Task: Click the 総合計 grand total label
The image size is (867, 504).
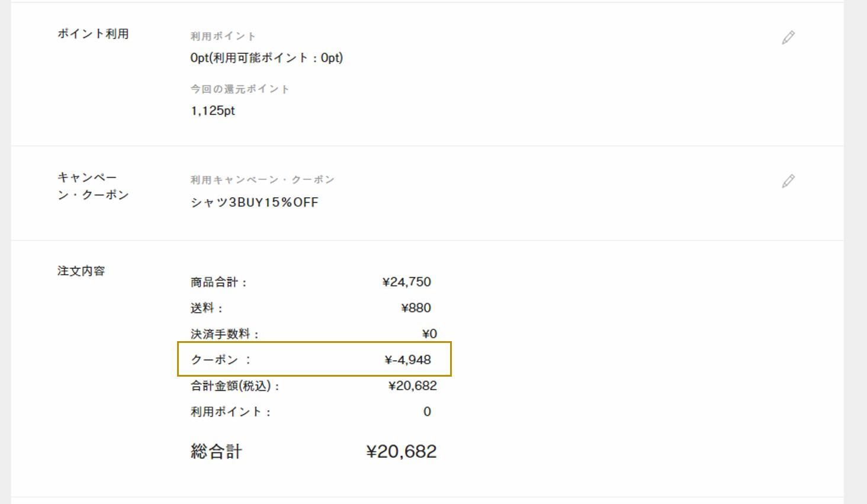Action: pos(216,451)
